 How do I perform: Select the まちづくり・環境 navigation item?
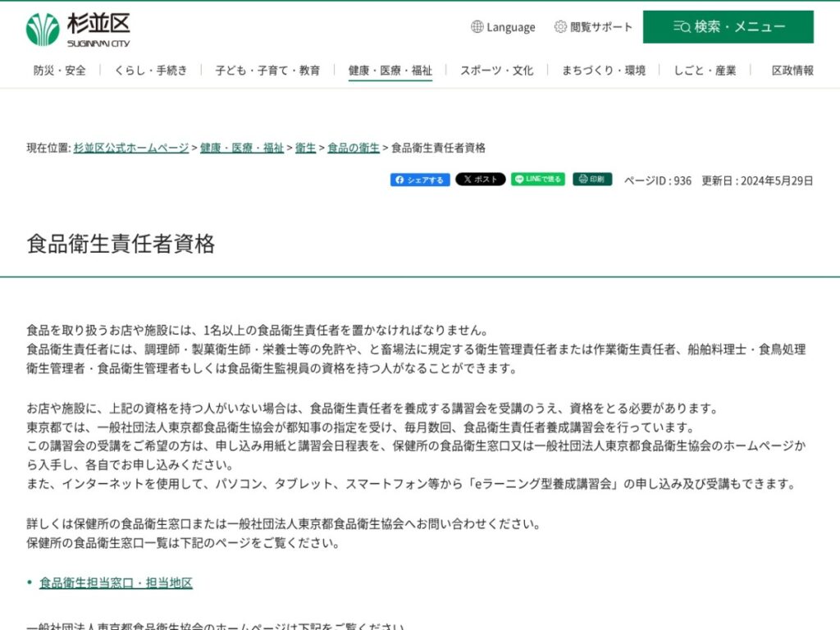pyautogui.click(x=604, y=71)
